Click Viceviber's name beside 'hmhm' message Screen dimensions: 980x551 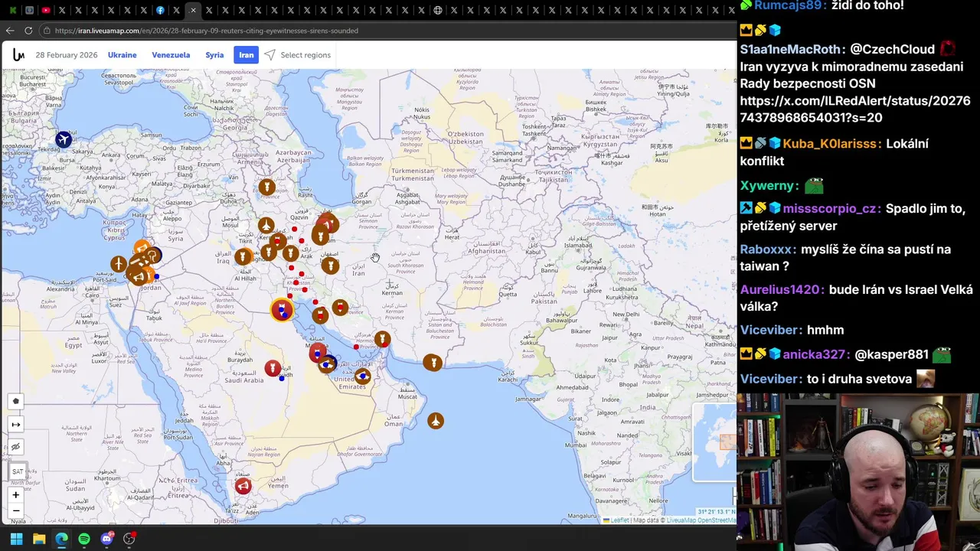click(771, 330)
